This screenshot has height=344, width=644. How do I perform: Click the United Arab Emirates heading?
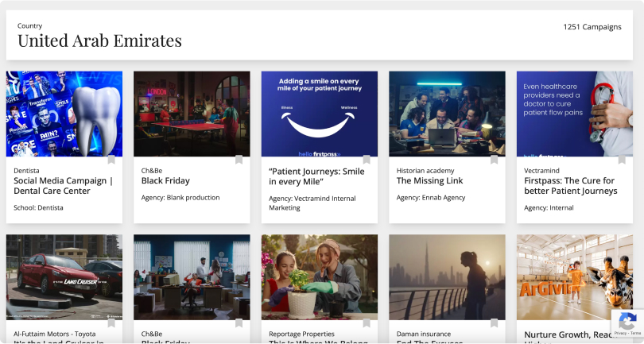[x=99, y=41]
